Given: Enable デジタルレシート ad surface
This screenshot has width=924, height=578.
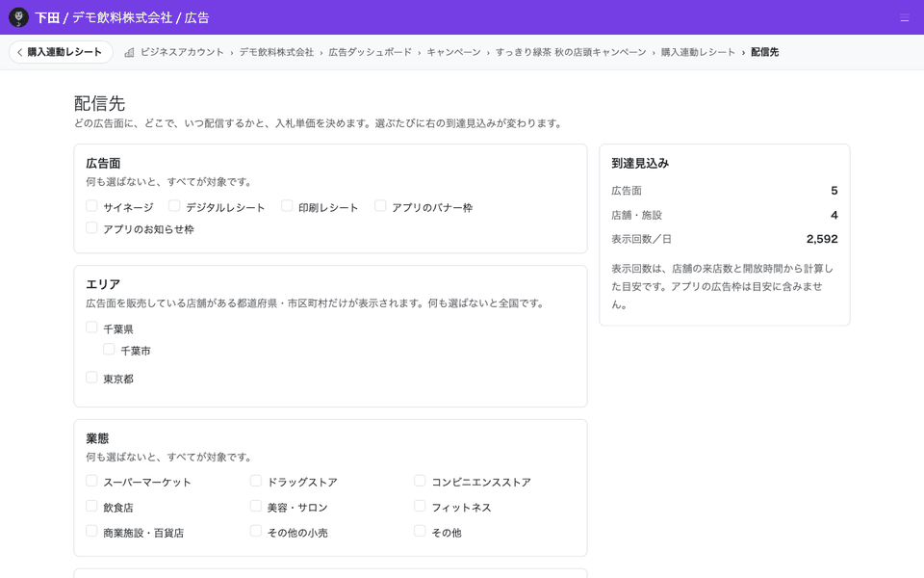Looking at the screenshot, I should 174,206.
